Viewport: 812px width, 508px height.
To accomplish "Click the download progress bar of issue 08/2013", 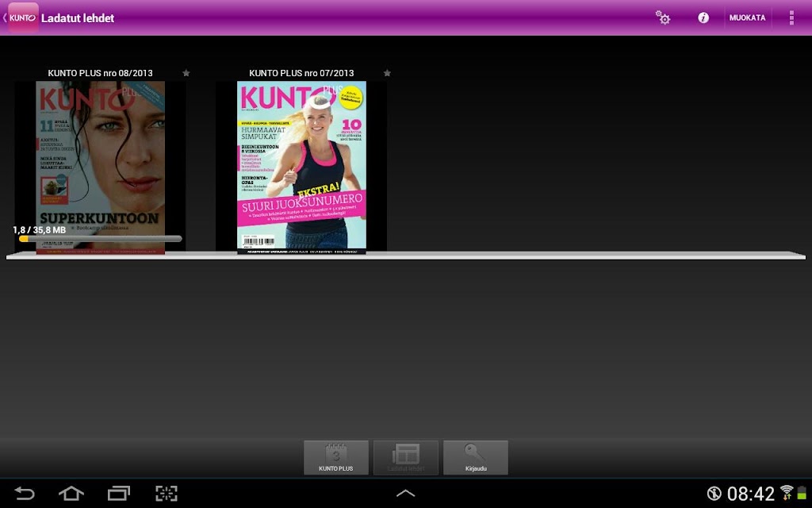I will [x=101, y=239].
